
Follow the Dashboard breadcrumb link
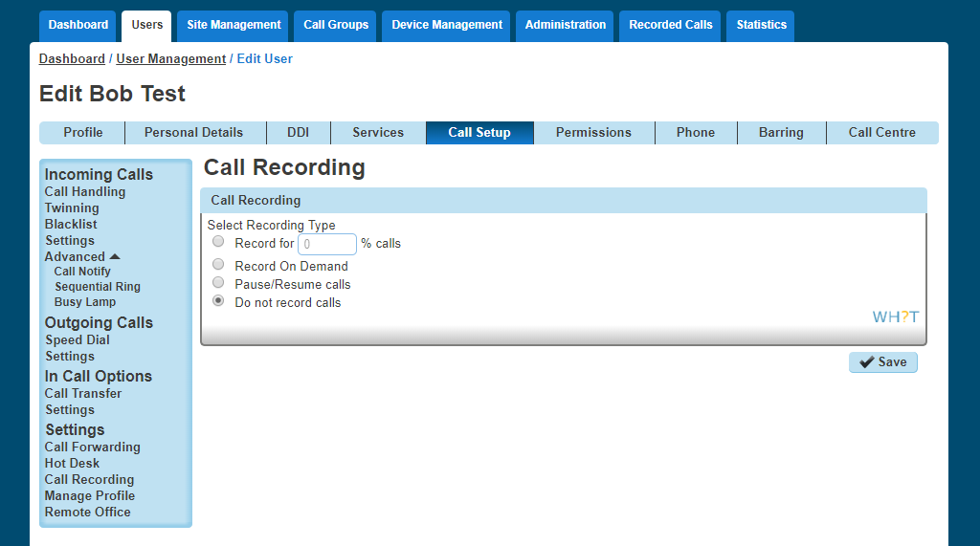72,58
